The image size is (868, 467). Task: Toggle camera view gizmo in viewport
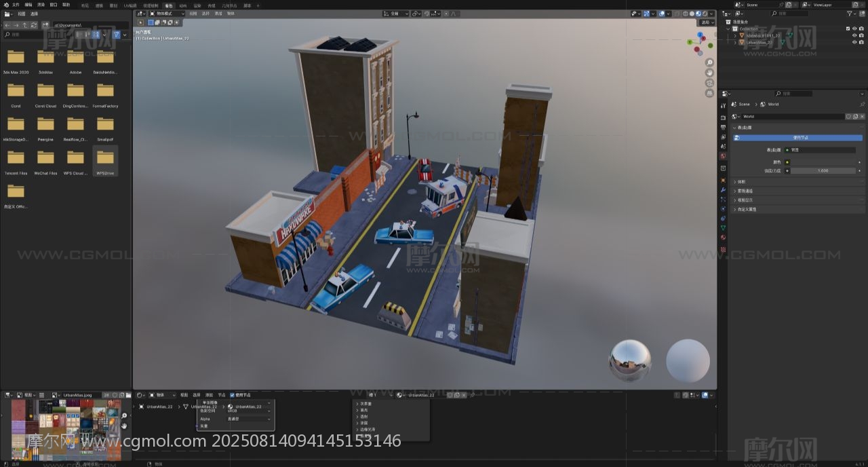pos(709,83)
